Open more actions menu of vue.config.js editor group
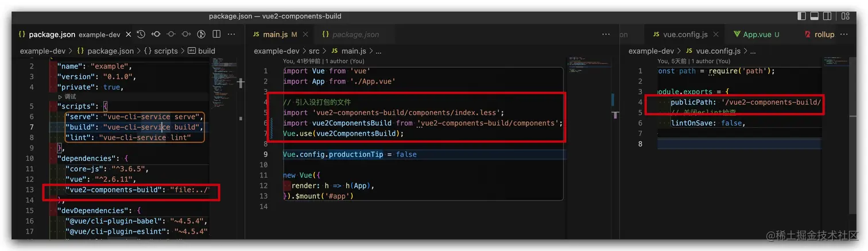868x251 pixels. point(844,34)
